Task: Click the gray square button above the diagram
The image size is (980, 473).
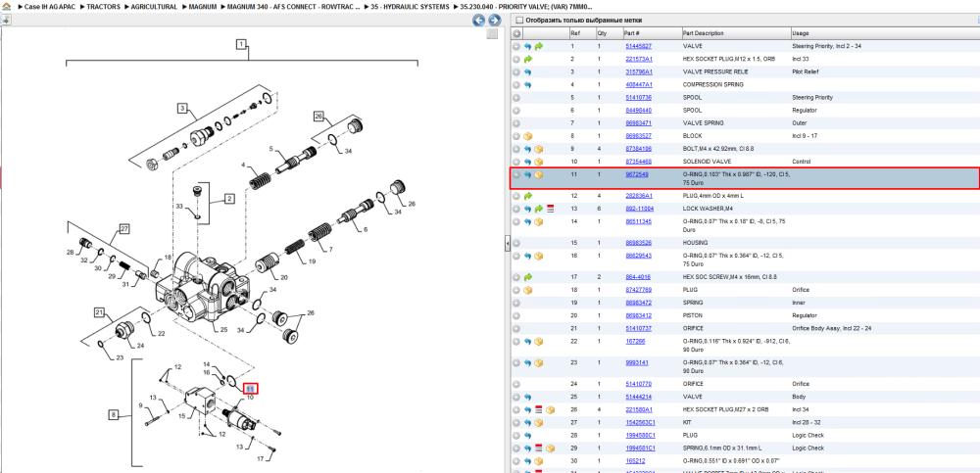Action: pos(493,33)
